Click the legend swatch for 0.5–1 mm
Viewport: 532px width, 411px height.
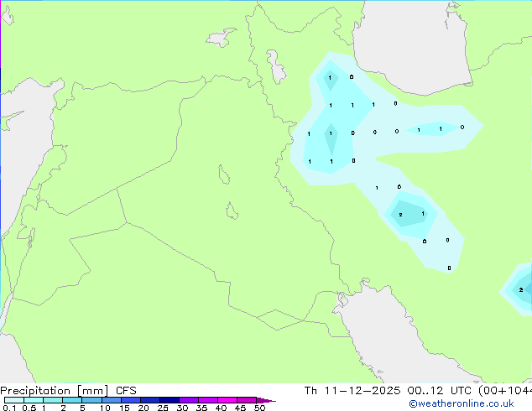pos(34,400)
